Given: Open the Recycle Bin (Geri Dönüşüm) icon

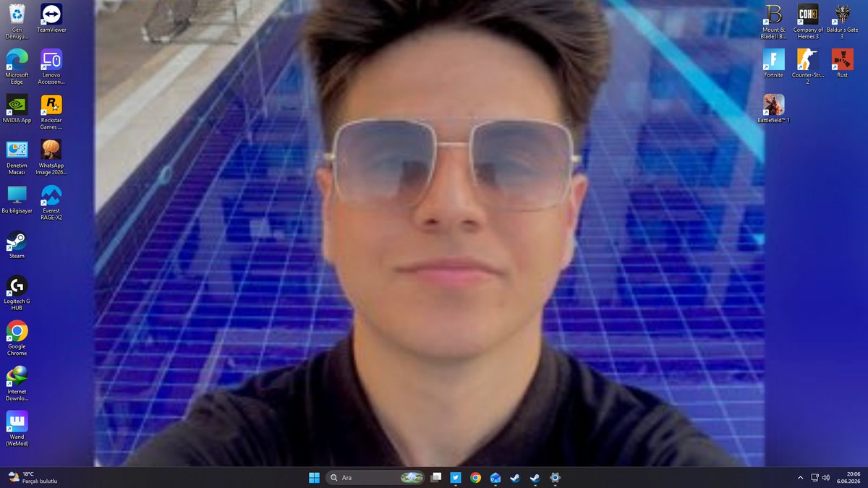Looking at the screenshot, I should [x=17, y=20].
